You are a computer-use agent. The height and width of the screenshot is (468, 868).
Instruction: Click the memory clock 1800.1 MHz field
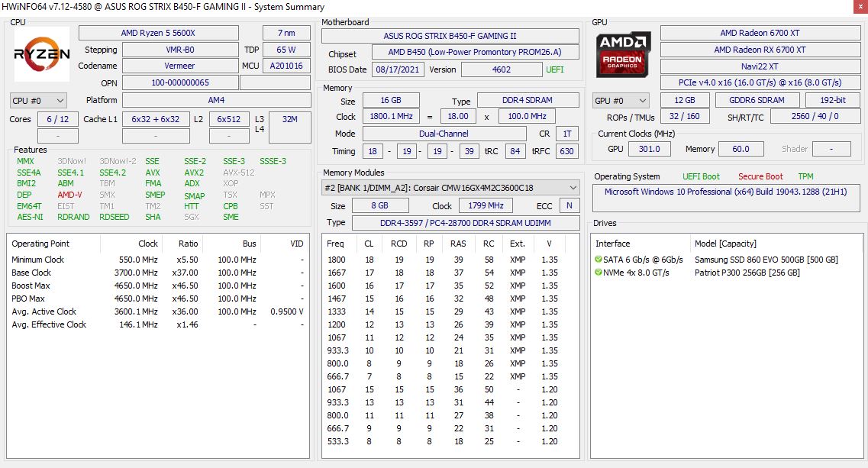[392, 117]
